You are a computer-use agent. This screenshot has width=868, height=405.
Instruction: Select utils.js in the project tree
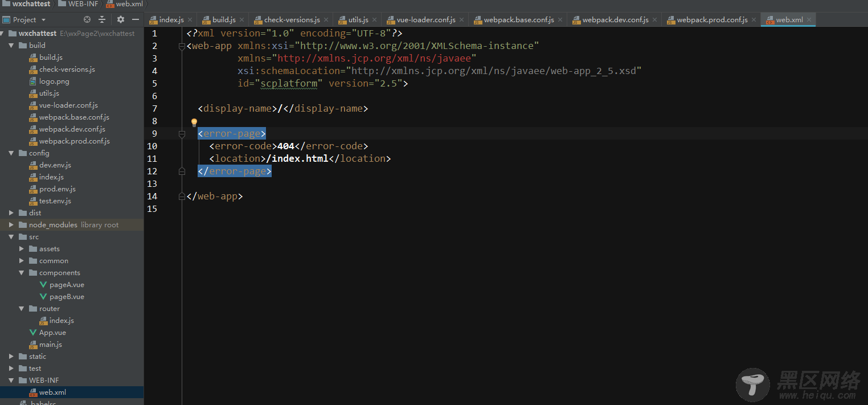coord(49,93)
